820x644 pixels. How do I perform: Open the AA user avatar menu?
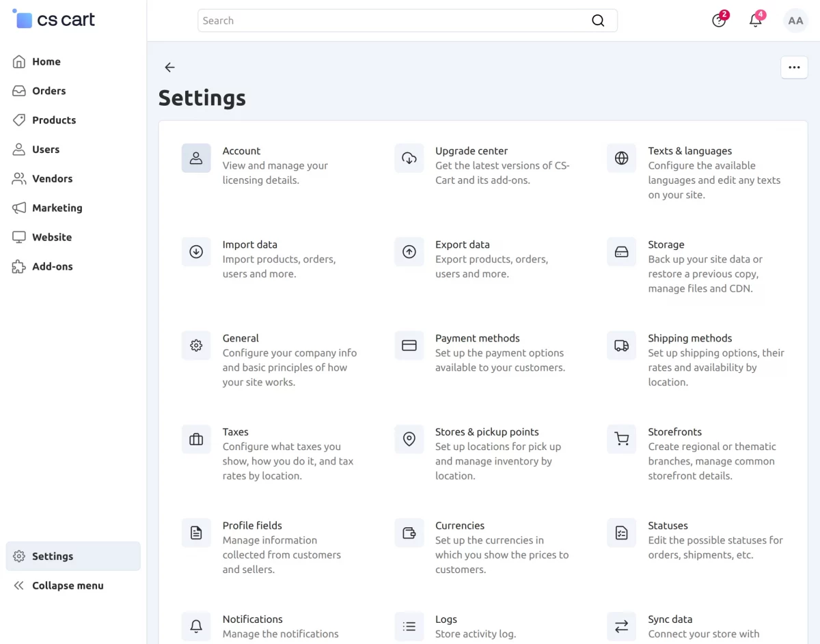[x=795, y=20]
